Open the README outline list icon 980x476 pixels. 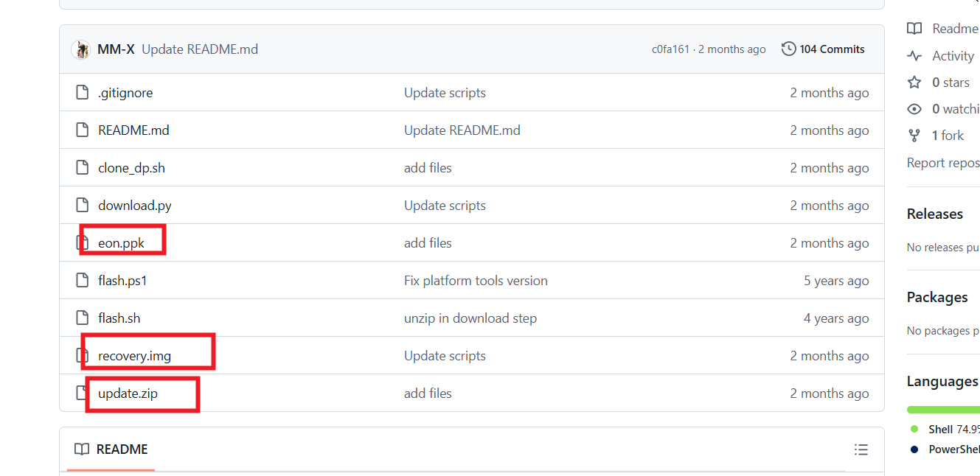pyautogui.click(x=861, y=449)
